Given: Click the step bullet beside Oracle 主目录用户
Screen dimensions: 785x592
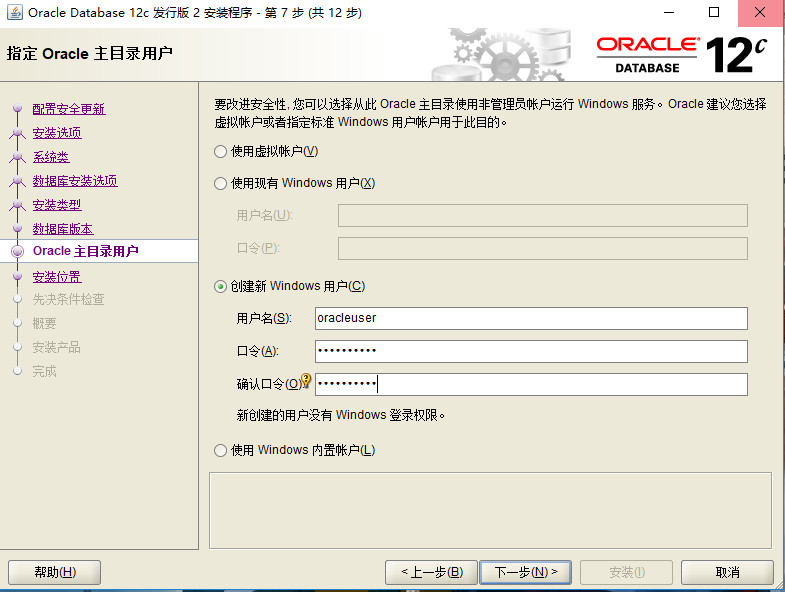Looking at the screenshot, I should click(x=18, y=251).
